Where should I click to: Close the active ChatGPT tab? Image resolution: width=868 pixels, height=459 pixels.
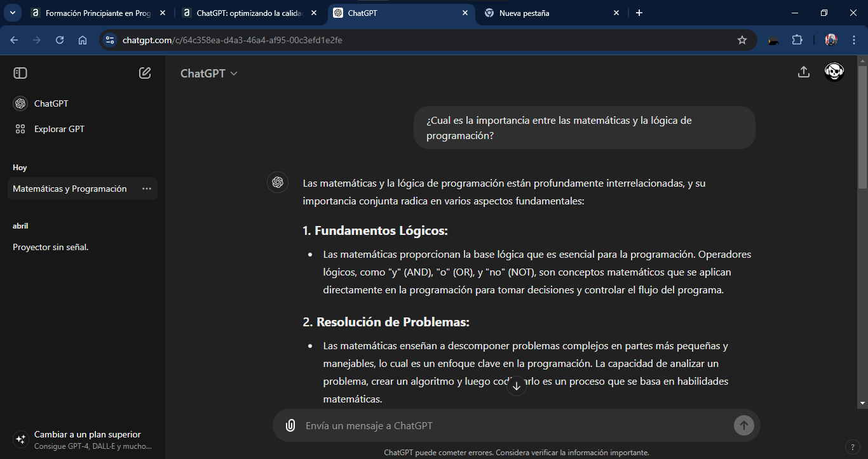pos(465,13)
